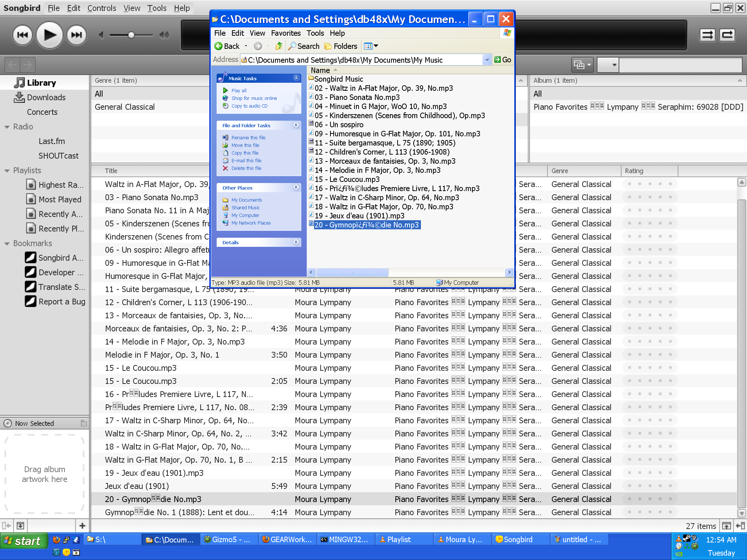Click the Explorer horizontal scrollbar thumb
The width and height of the screenshot is (747, 560).
tap(352, 272)
